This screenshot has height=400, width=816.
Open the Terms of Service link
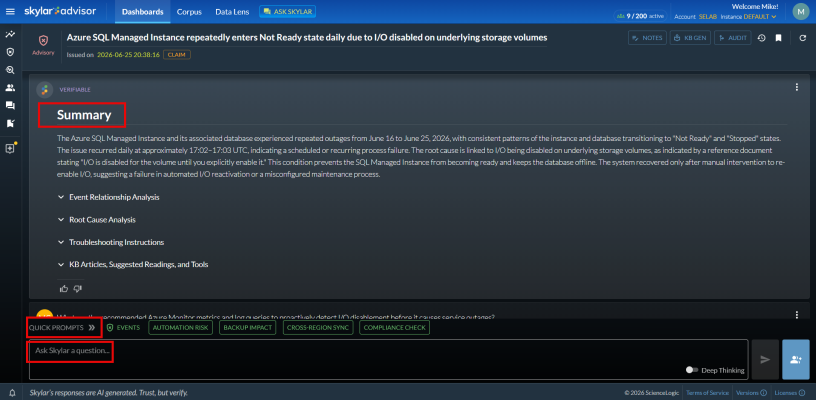click(708, 393)
